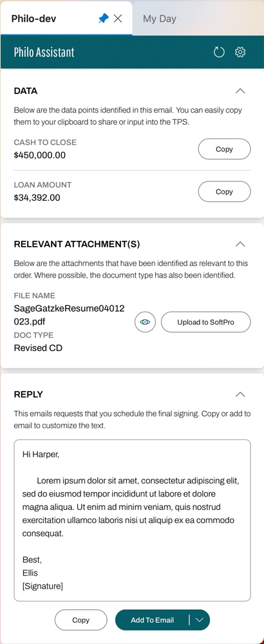
Task: Click the SageGatzkeResume04012023.pdf file name
Action: pos(69,315)
